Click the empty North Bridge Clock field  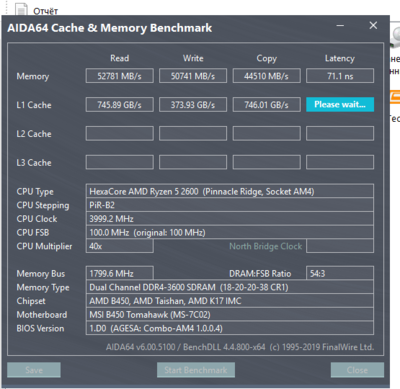point(340,246)
